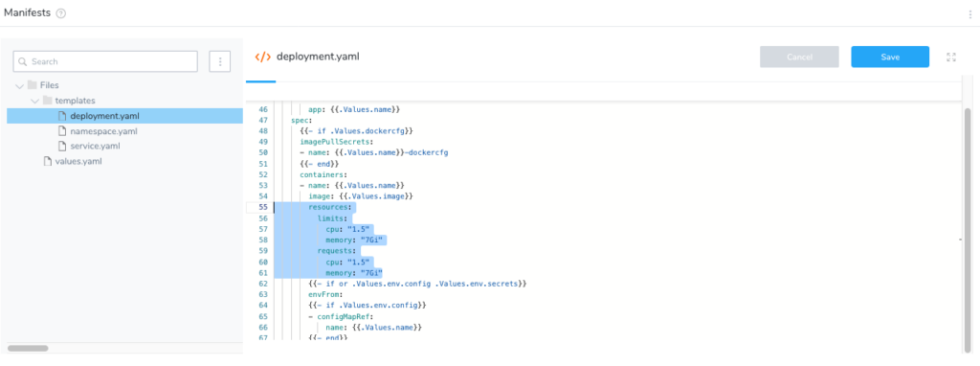Open the Manifests section three-dot menu

[x=970, y=13]
